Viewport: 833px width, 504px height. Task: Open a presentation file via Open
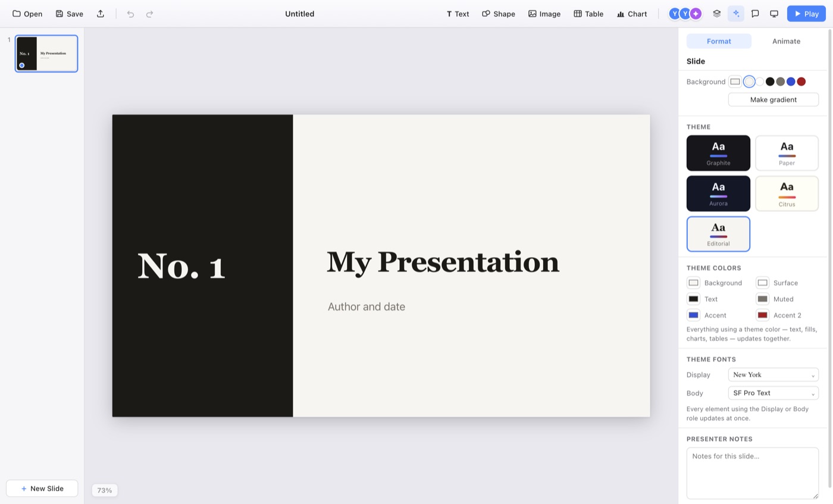pos(27,14)
